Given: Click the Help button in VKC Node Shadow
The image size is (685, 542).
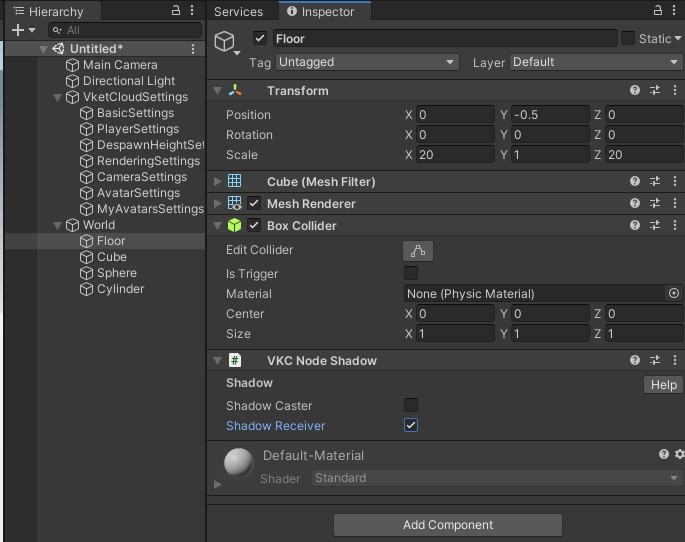Looking at the screenshot, I should click(663, 385).
